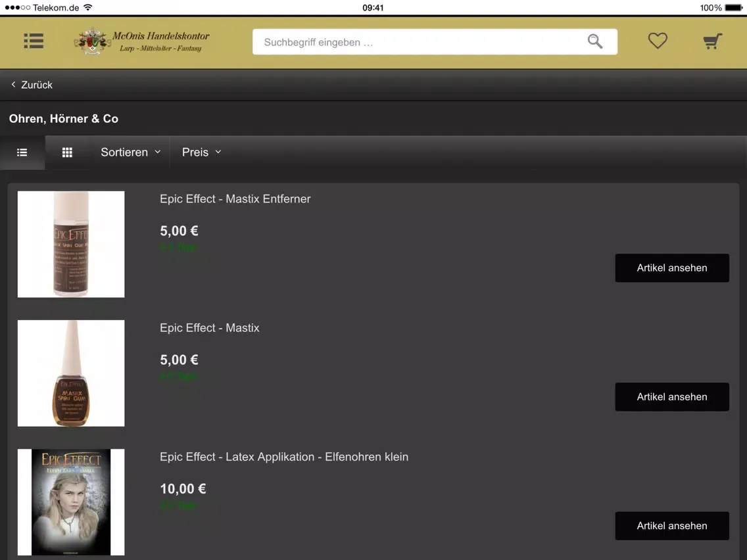View article for Mastix Entferner

(672, 268)
